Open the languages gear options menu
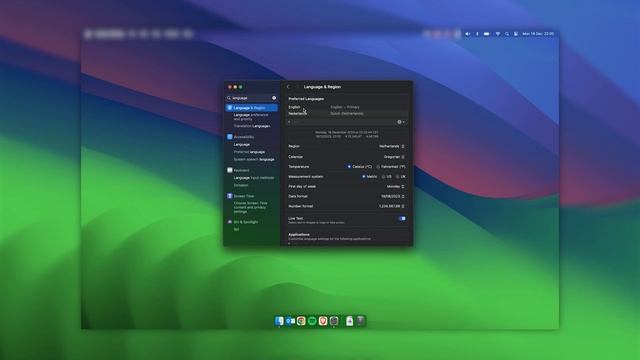Screen dimensions: 640x360 [x=401, y=122]
